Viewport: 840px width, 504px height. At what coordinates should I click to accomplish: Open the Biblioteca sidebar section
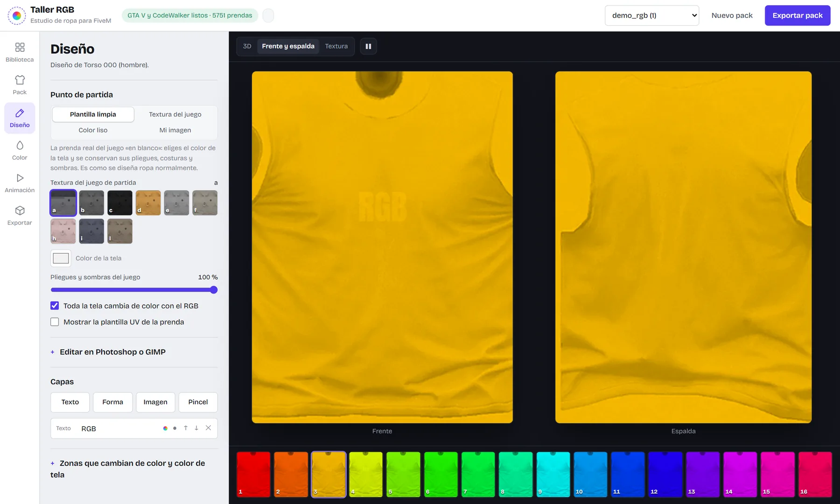[x=20, y=52]
